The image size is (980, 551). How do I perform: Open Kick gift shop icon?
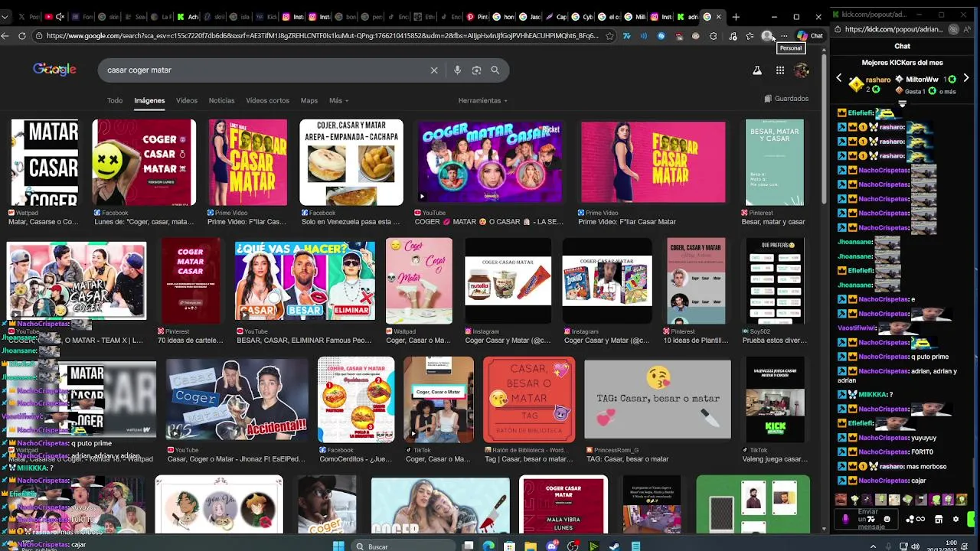[939, 520]
